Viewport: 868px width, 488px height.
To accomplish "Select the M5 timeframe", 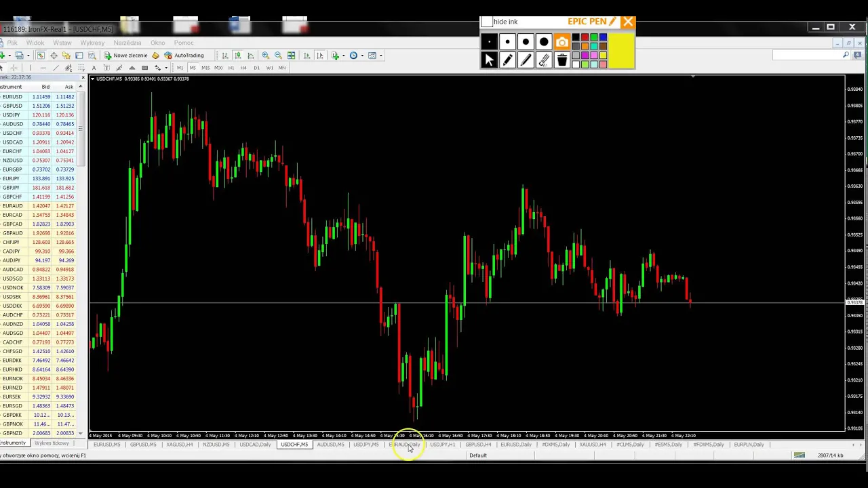I will pos(193,68).
